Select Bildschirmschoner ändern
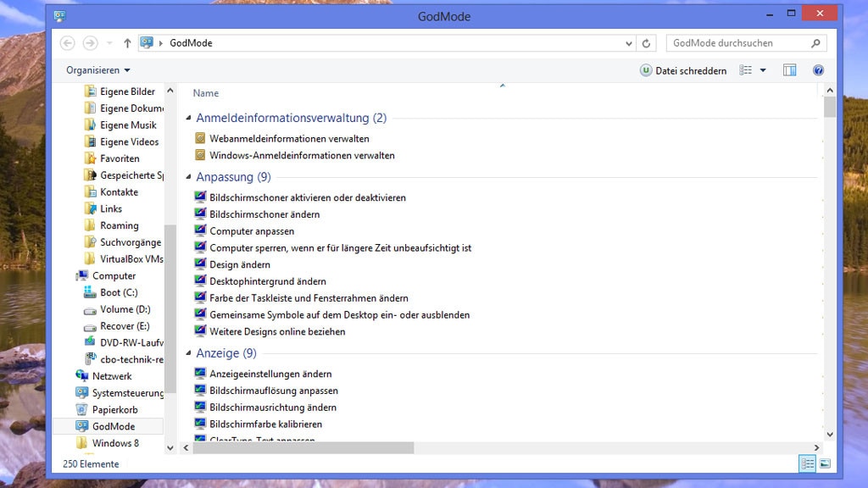868x488 pixels. point(257,214)
